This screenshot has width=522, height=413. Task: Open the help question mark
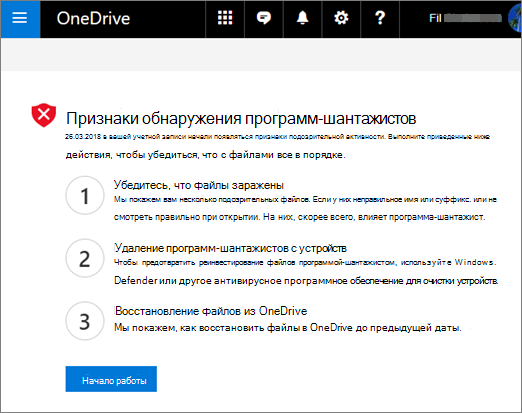coord(380,18)
